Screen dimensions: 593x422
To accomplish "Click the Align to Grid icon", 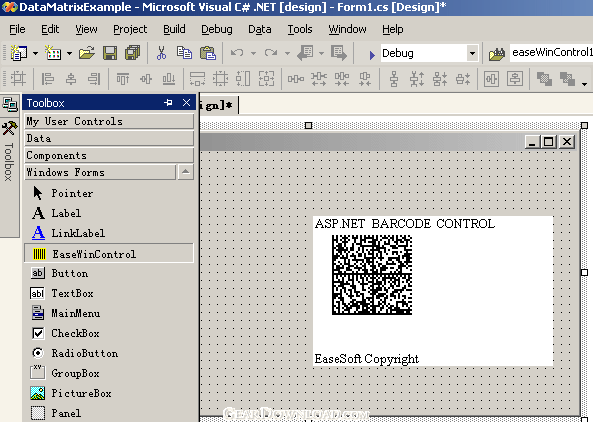I will 18,79.
